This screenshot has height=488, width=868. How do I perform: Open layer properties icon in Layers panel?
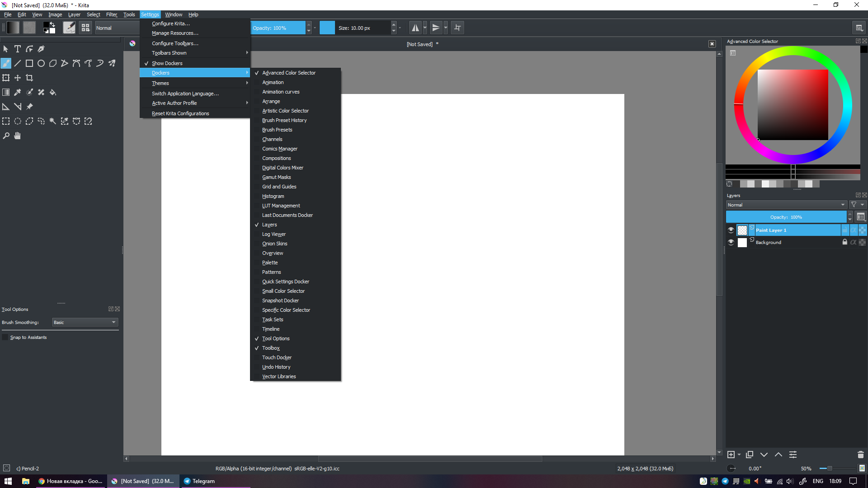click(793, 455)
